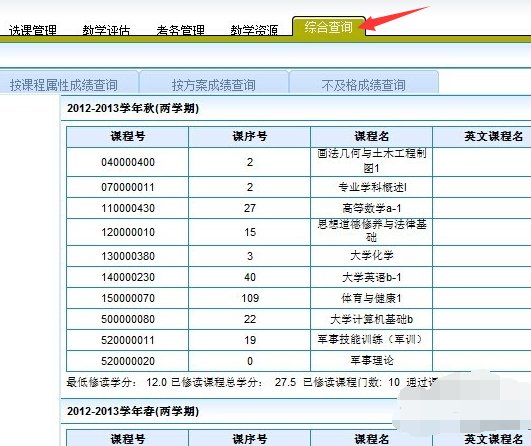
Task: Click sequence number 15 in 思想道德修养 row
Action: point(250,232)
